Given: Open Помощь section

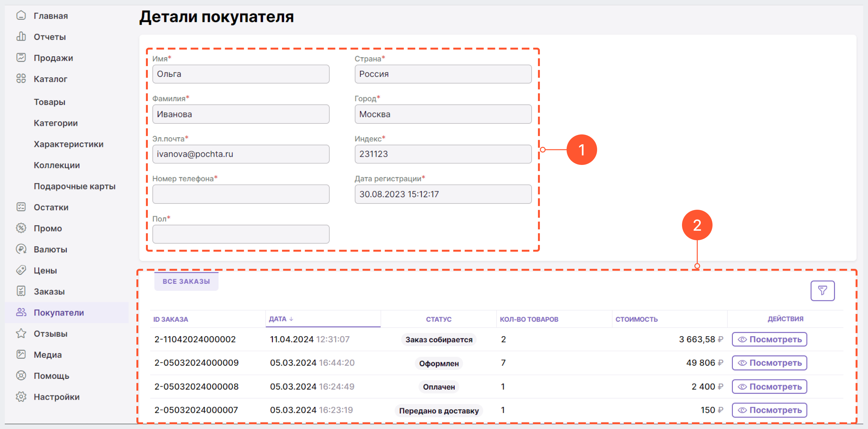Looking at the screenshot, I should click(51, 376).
